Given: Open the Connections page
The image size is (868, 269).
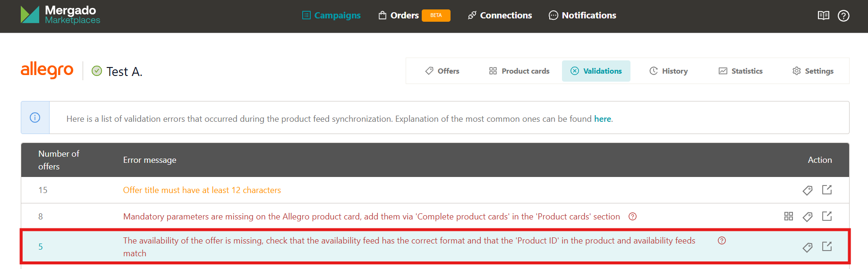Looking at the screenshot, I should point(500,16).
